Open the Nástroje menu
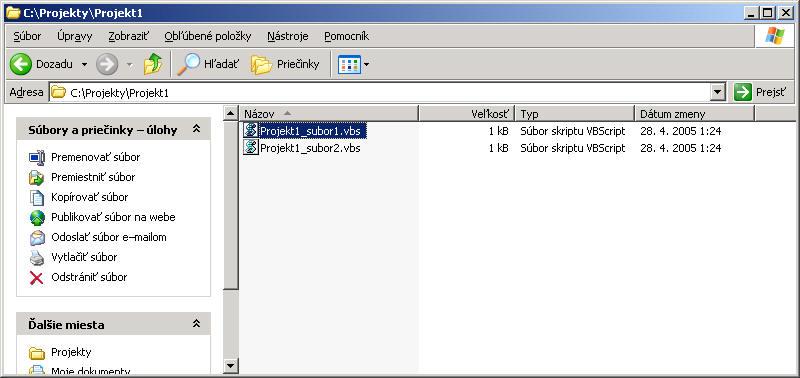The image size is (800, 378). [288, 36]
